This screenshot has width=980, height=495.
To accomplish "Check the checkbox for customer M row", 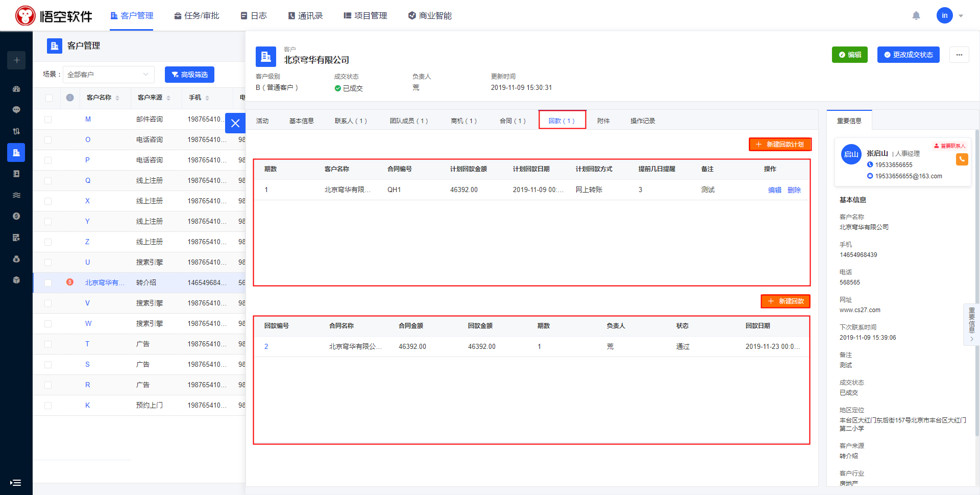I will pos(48,120).
